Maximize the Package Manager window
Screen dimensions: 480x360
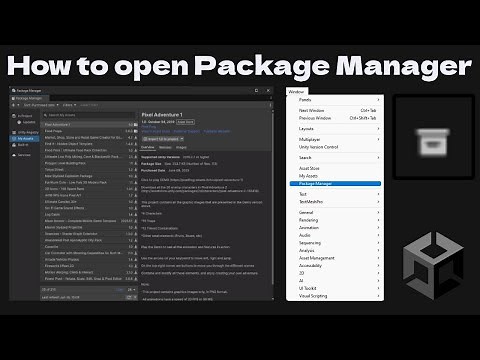pyautogui.click(x=256, y=90)
